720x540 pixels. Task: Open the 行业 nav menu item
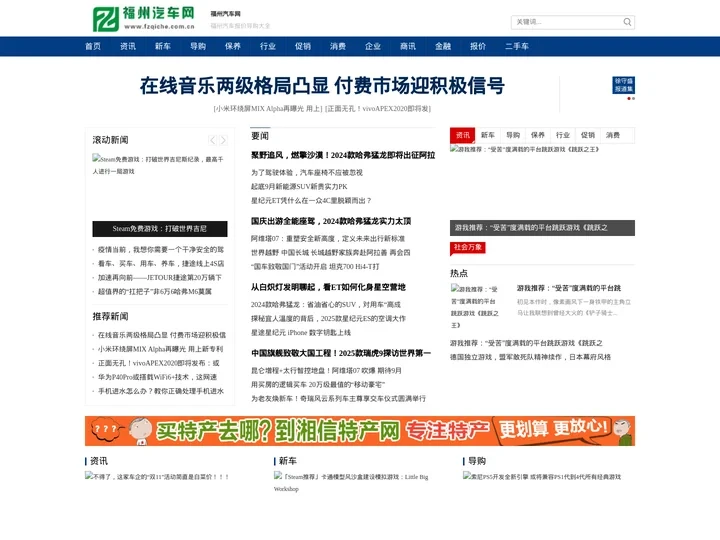[268, 46]
